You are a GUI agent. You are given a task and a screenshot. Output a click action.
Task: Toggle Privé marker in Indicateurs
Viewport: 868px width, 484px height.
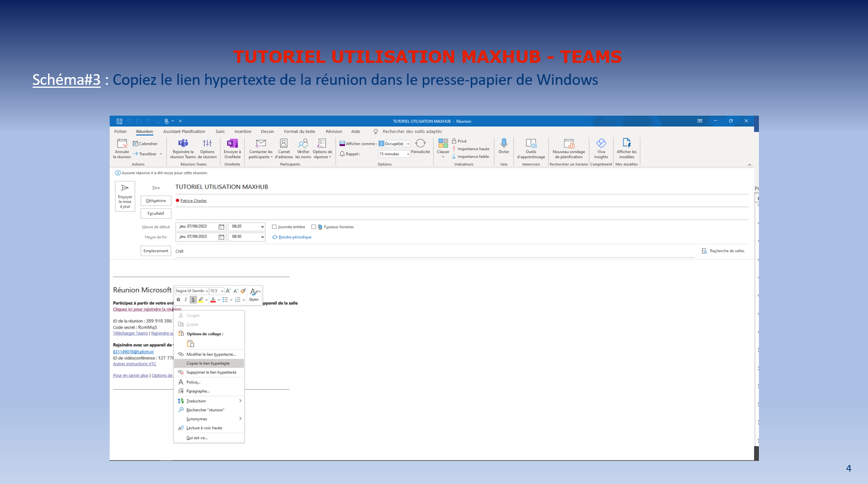(x=459, y=141)
